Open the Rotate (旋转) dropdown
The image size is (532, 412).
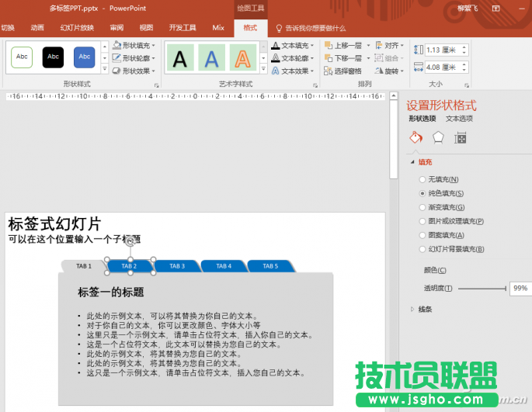(x=390, y=71)
